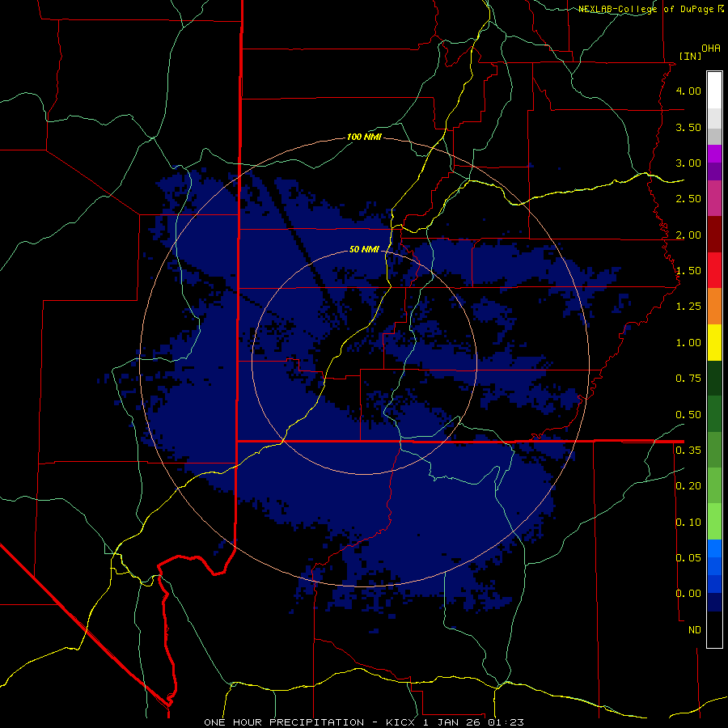Select the 0.05 legend value
The width and height of the screenshot is (728, 728).
tap(688, 557)
